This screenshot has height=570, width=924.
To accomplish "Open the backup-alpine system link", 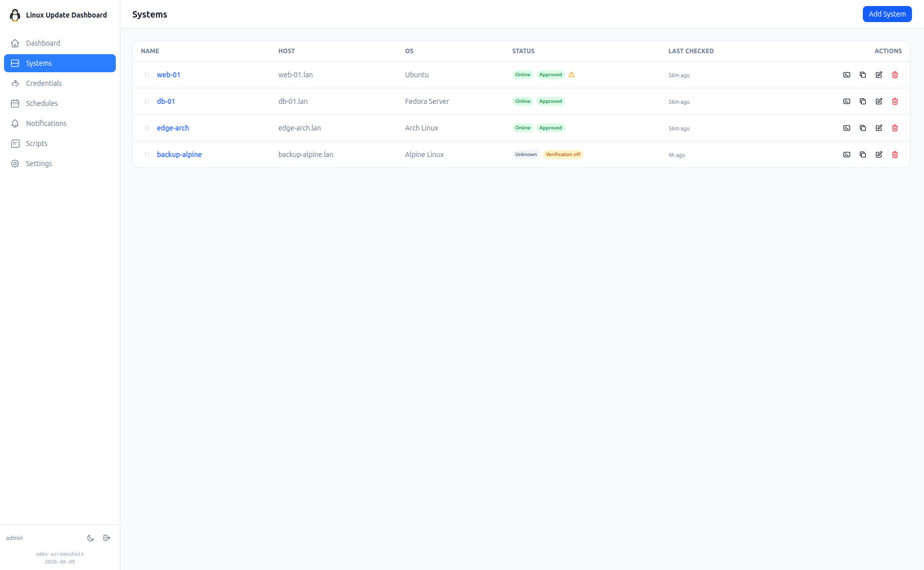I will click(x=179, y=155).
